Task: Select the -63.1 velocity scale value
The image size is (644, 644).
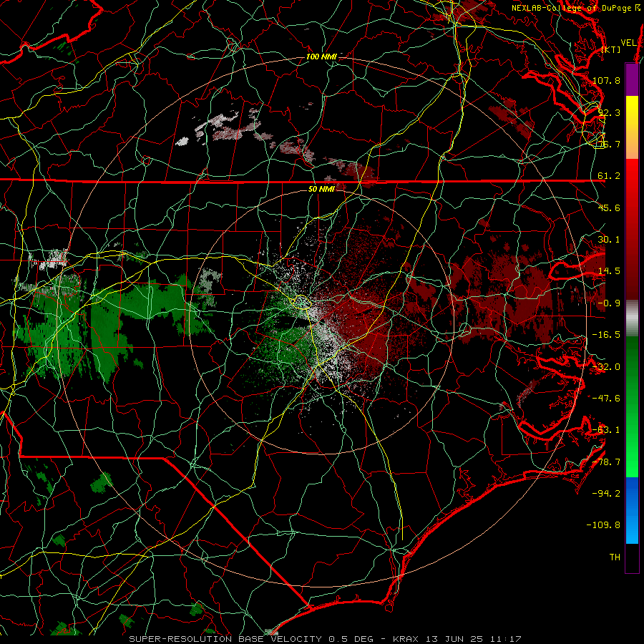Action: click(x=606, y=430)
